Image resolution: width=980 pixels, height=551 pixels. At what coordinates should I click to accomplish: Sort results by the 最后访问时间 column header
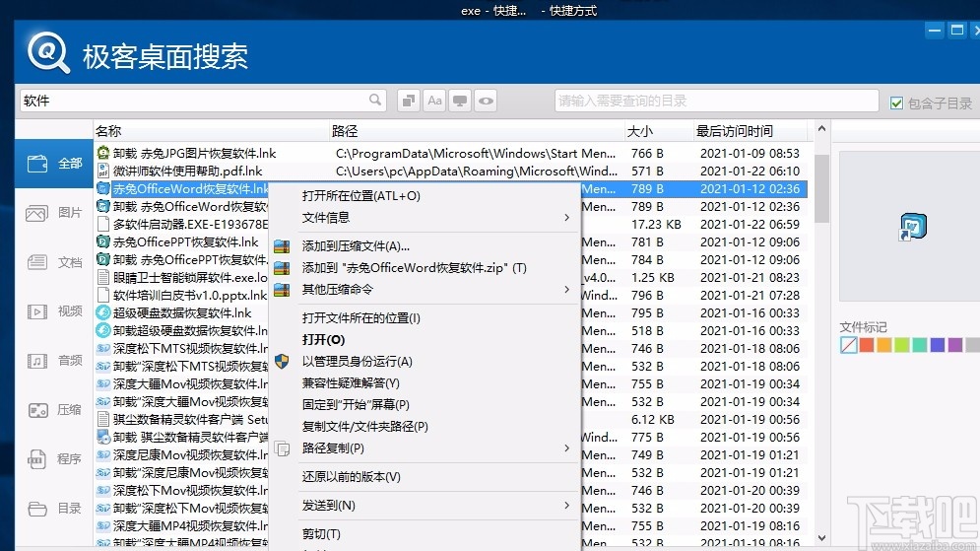(x=750, y=131)
